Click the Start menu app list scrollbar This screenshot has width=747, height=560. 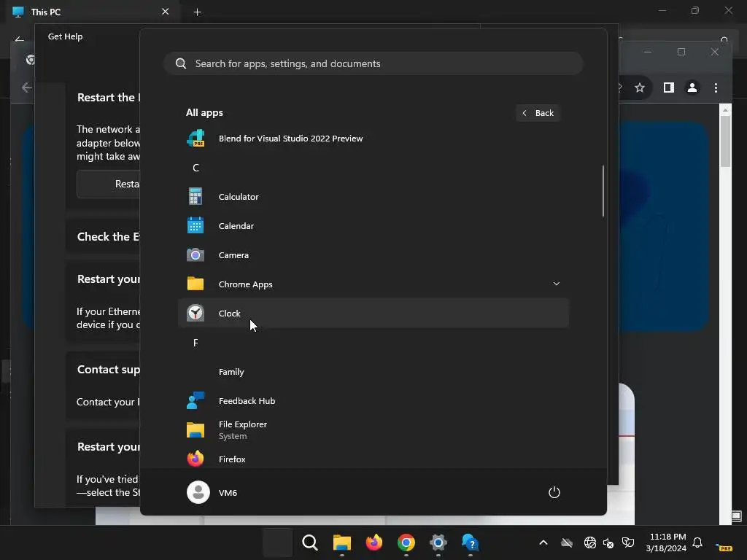pyautogui.click(x=603, y=191)
